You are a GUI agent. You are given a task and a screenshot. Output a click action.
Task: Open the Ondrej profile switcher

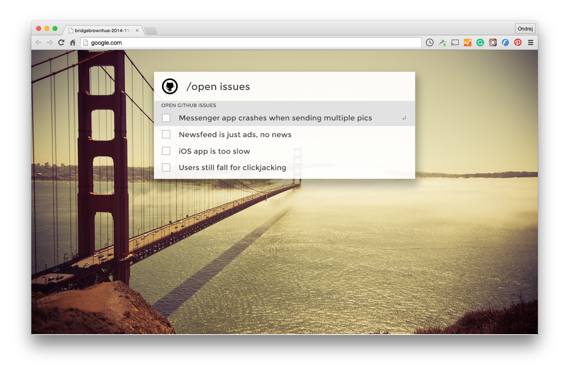525,29
